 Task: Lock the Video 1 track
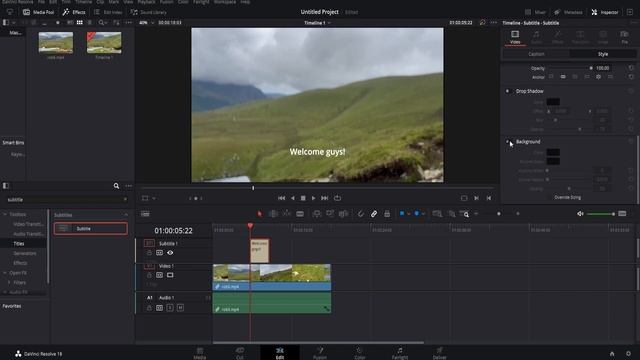point(149,275)
